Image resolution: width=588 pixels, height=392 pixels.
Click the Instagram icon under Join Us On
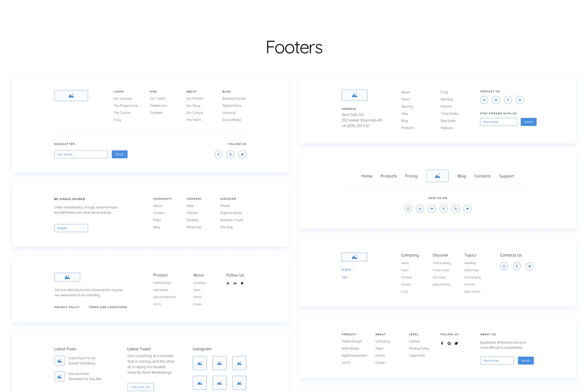(408, 208)
